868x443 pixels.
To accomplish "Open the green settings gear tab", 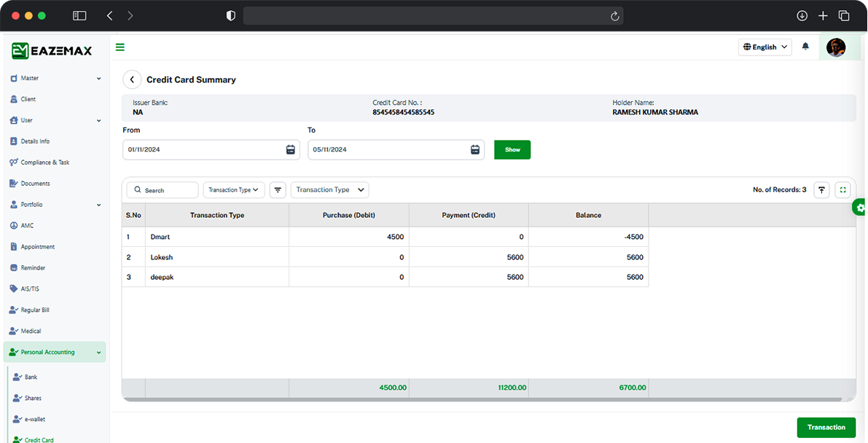I will (x=860, y=208).
